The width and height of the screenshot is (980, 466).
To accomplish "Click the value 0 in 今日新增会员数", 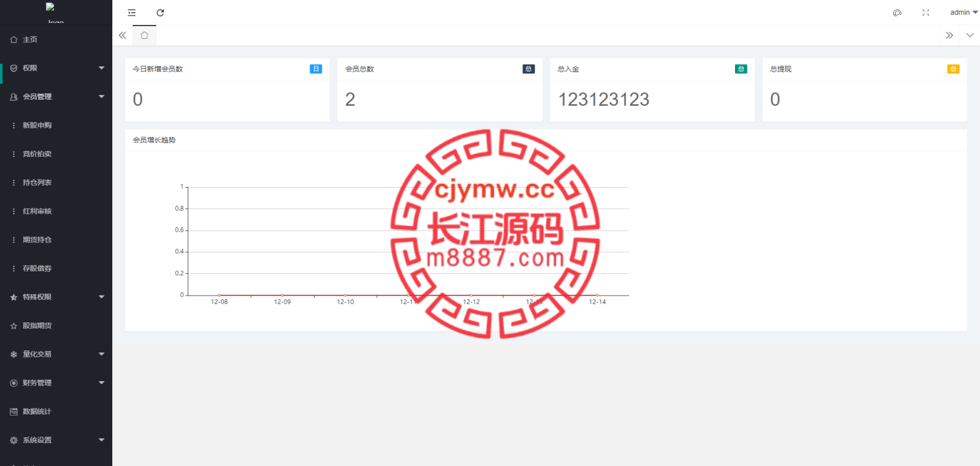I will click(x=137, y=100).
